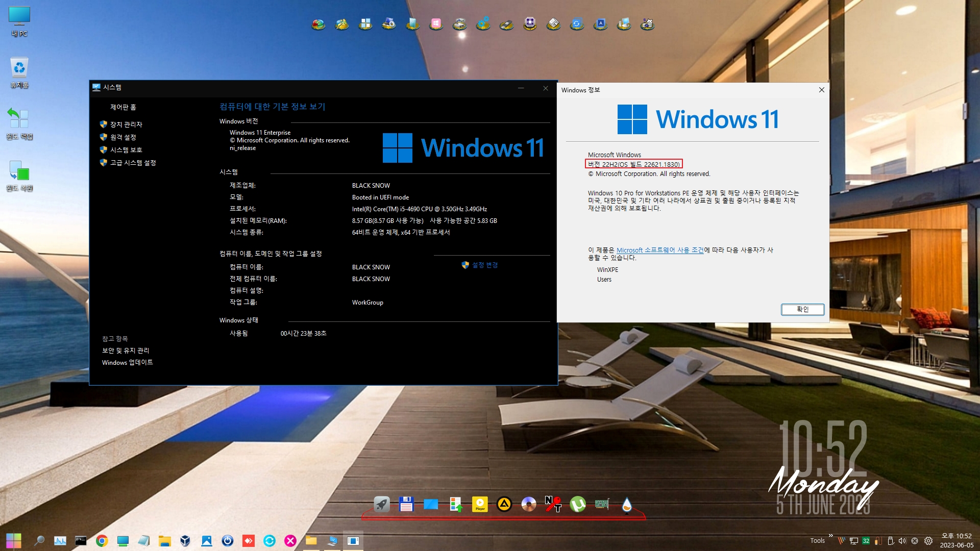Screen dimensions: 980x551
Task: Launch the pink Windows square dock icon
Action: pos(436,24)
